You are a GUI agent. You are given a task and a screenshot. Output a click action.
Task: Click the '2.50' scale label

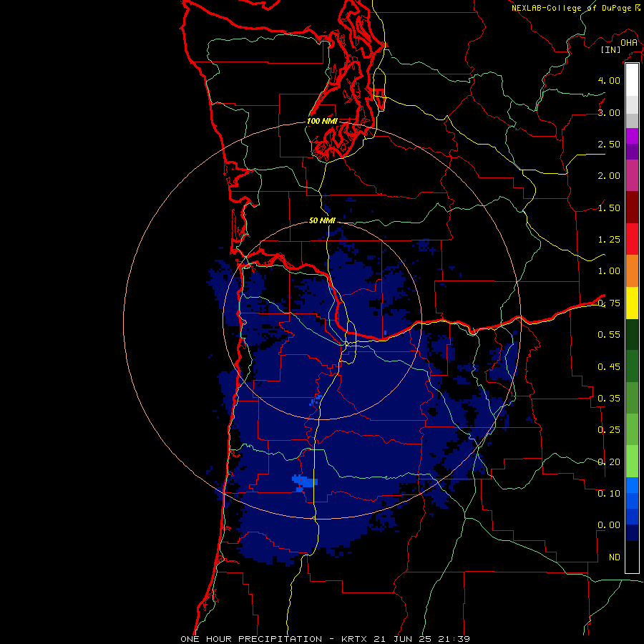[x=609, y=144]
